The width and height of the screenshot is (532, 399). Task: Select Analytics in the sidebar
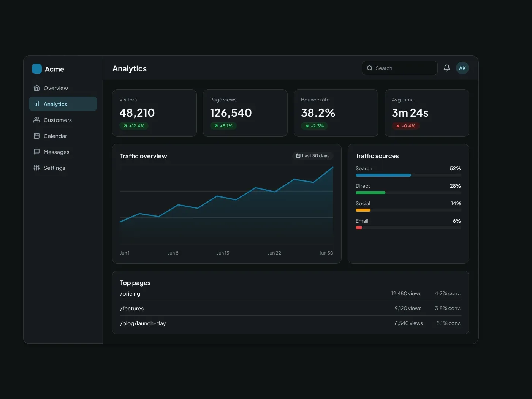pos(63,104)
